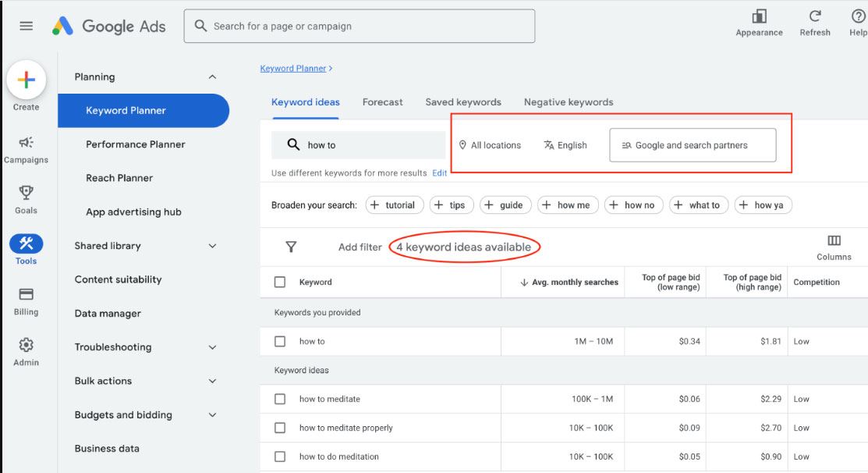Check the 'how to do meditation' row
868x473 pixels.
click(x=280, y=457)
